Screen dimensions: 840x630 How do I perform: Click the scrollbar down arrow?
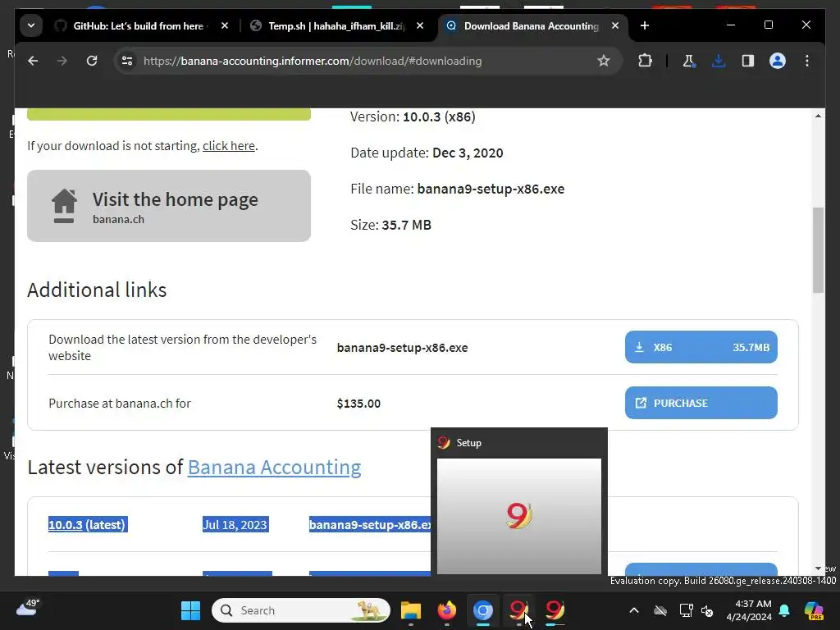click(x=818, y=568)
